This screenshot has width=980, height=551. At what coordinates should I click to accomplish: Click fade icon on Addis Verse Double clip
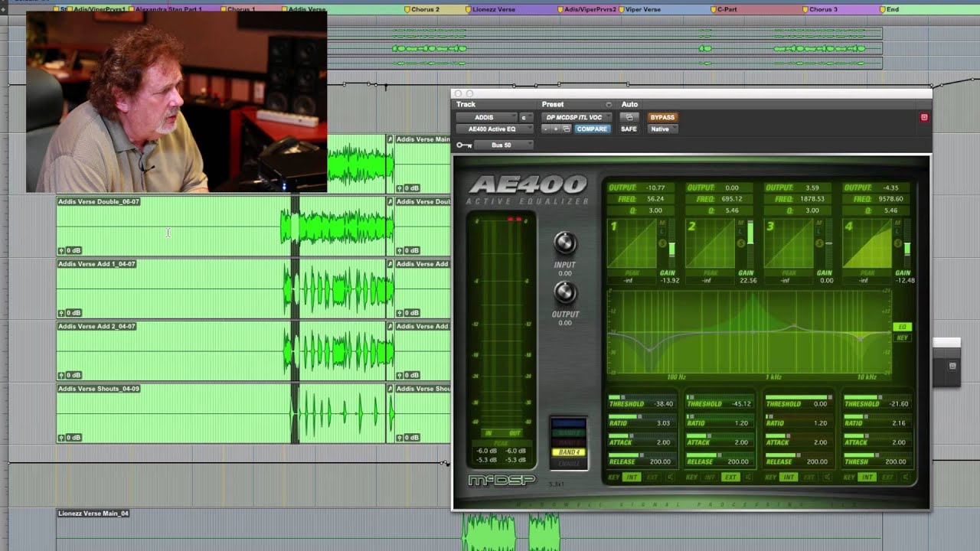390,202
